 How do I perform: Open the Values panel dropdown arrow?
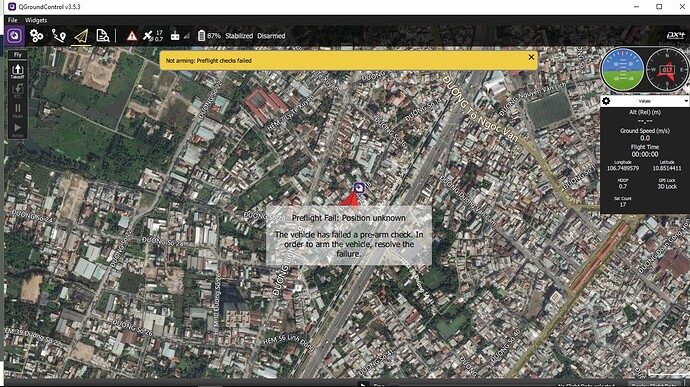[x=686, y=101]
